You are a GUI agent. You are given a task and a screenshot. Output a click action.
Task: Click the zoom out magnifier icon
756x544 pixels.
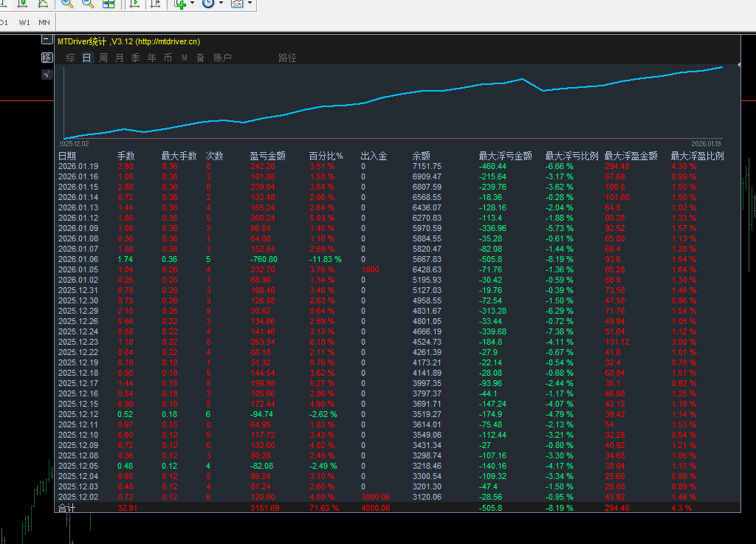pos(88,4)
